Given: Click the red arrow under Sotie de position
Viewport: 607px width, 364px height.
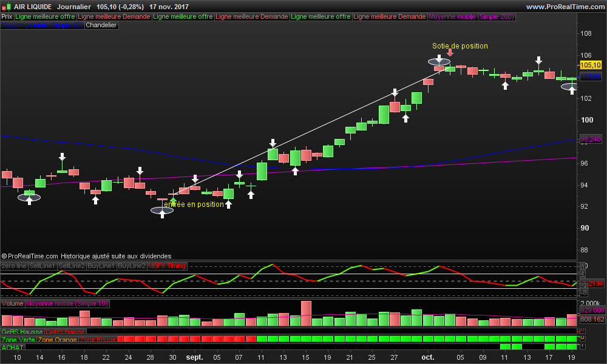Looking at the screenshot, I should click(x=450, y=53).
